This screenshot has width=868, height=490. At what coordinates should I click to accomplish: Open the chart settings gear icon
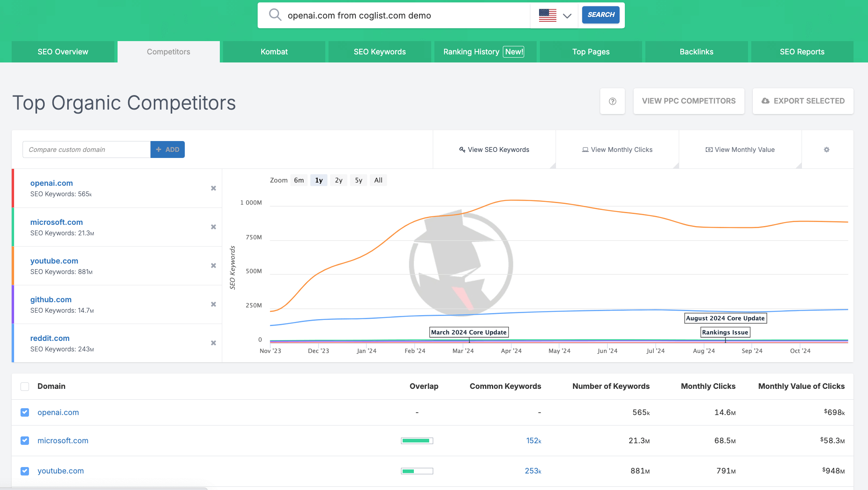click(x=827, y=149)
